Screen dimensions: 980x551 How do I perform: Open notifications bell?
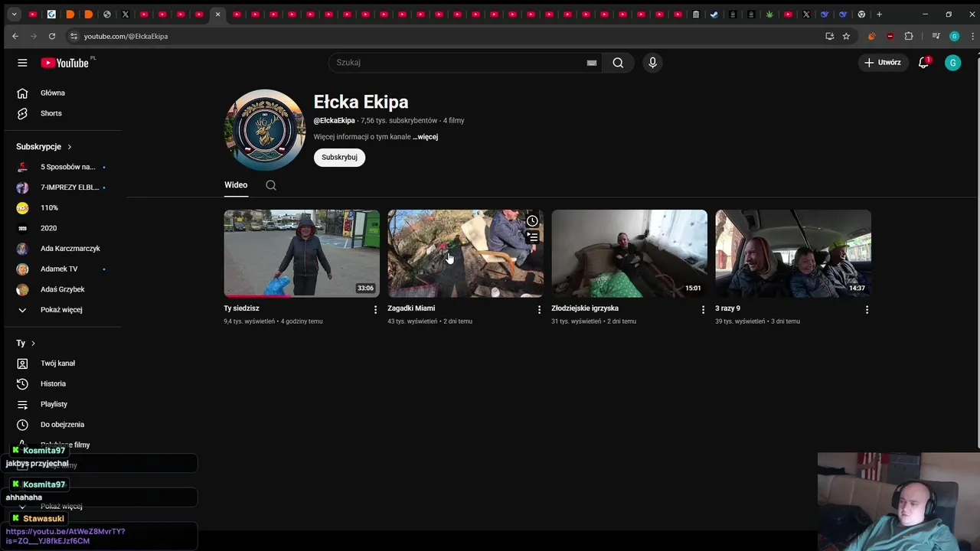(x=923, y=63)
